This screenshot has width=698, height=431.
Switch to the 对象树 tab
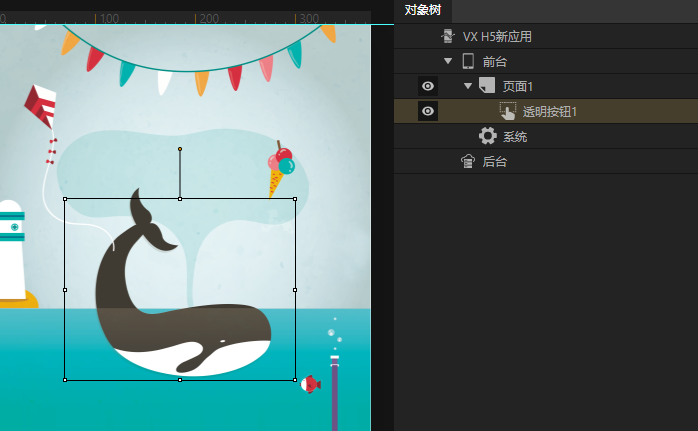point(422,10)
